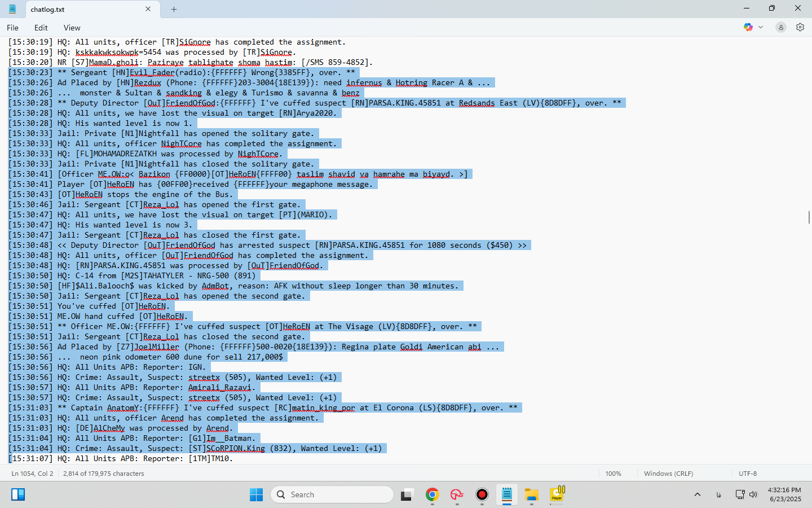Viewport: 812px width, 508px height.
Task: Open the File menu
Action: coord(12,28)
